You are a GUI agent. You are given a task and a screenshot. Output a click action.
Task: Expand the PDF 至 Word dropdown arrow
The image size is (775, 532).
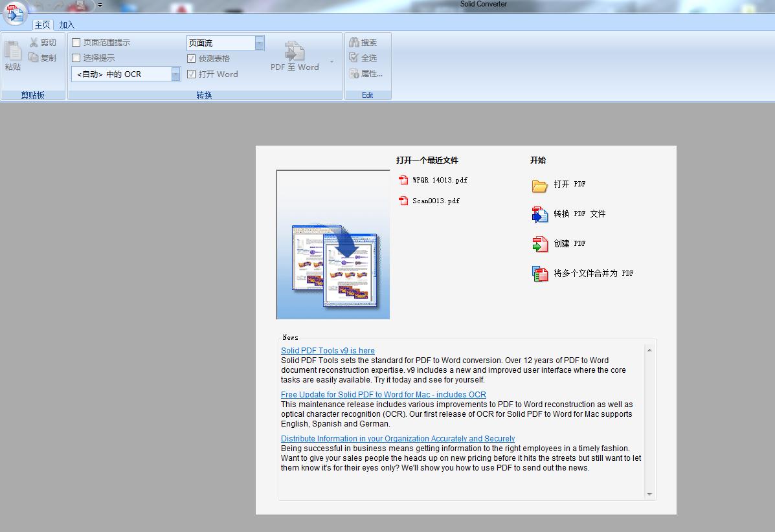click(x=331, y=61)
